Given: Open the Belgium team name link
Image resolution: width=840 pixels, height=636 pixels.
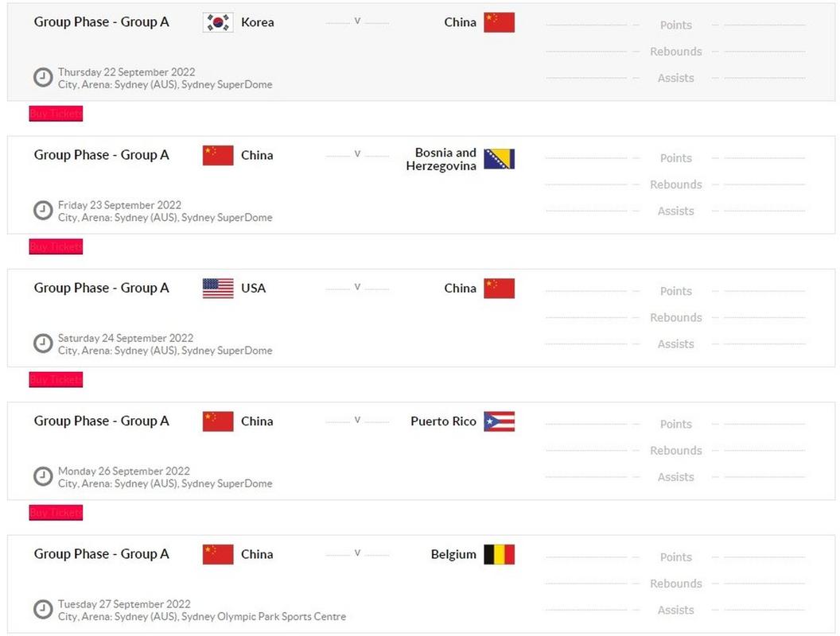Looking at the screenshot, I should pyautogui.click(x=453, y=554).
